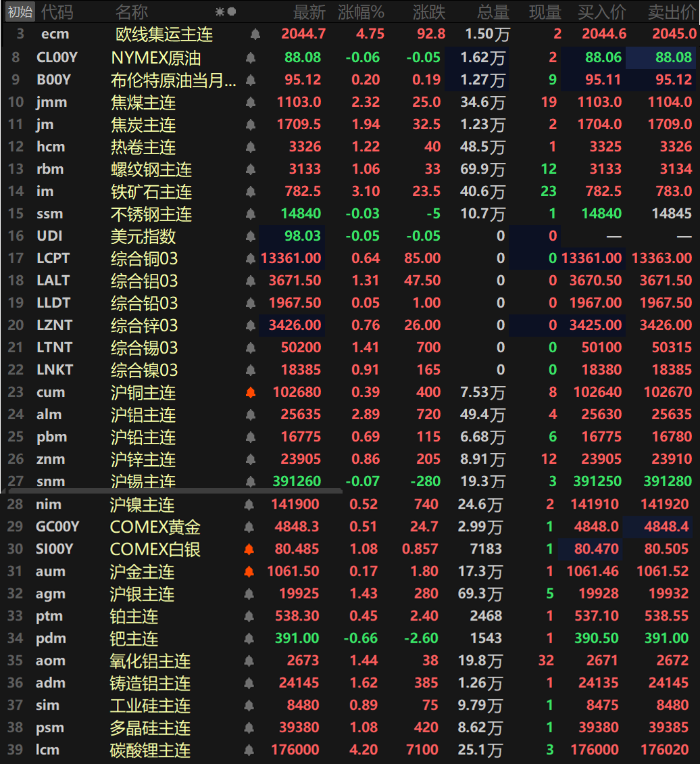Click the alert bell for NYMEX原油
The image size is (700, 764).
tap(249, 57)
